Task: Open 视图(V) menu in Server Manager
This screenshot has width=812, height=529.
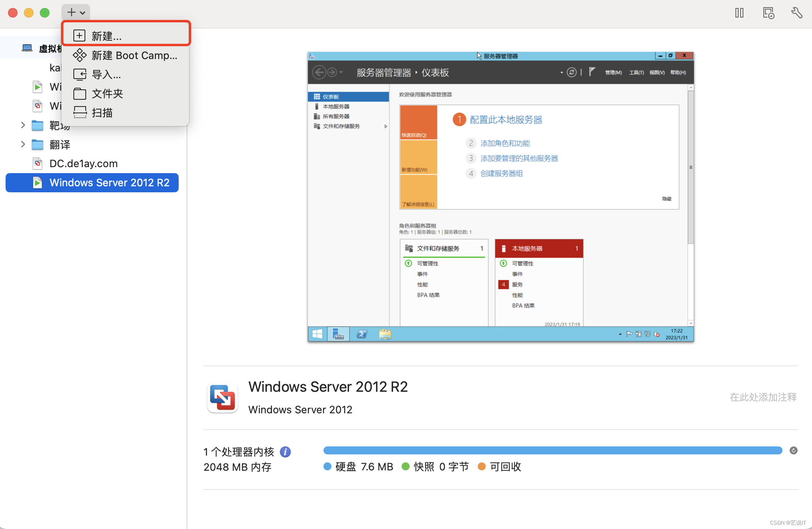Action: [657, 72]
